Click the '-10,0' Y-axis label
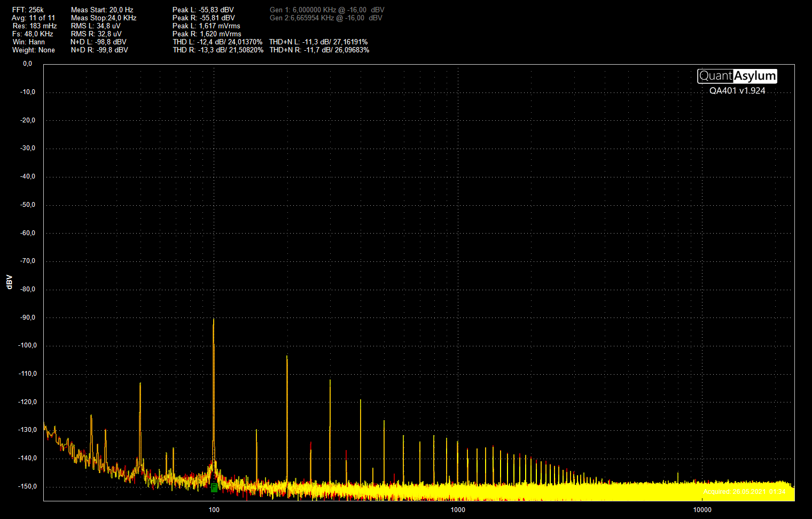This screenshot has height=519, width=812. coord(28,92)
